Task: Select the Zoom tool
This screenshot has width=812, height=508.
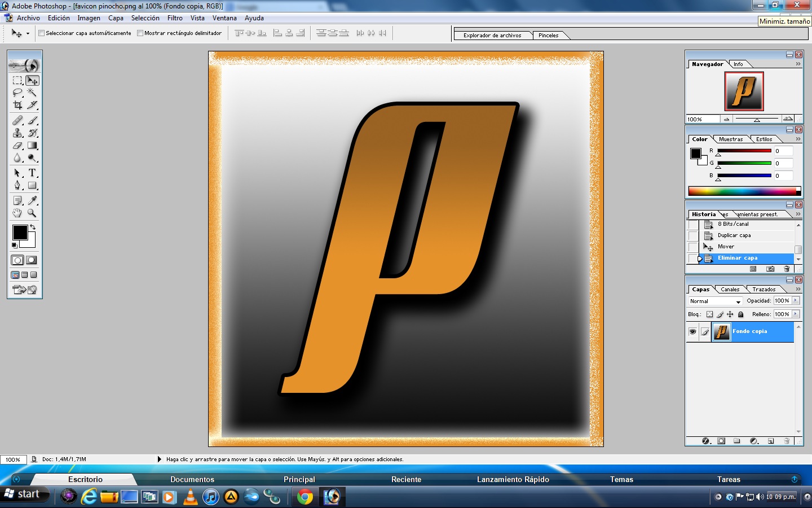Action: (33, 213)
